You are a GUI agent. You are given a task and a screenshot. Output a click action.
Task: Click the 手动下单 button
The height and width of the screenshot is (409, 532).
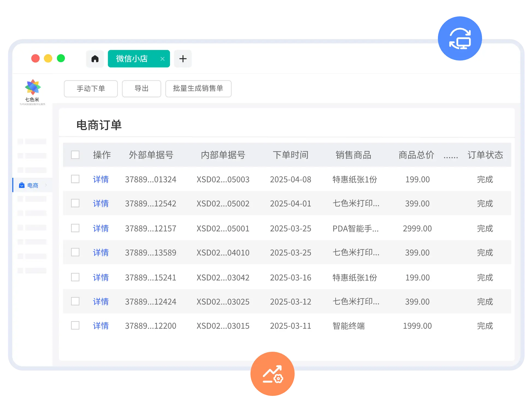tap(91, 89)
